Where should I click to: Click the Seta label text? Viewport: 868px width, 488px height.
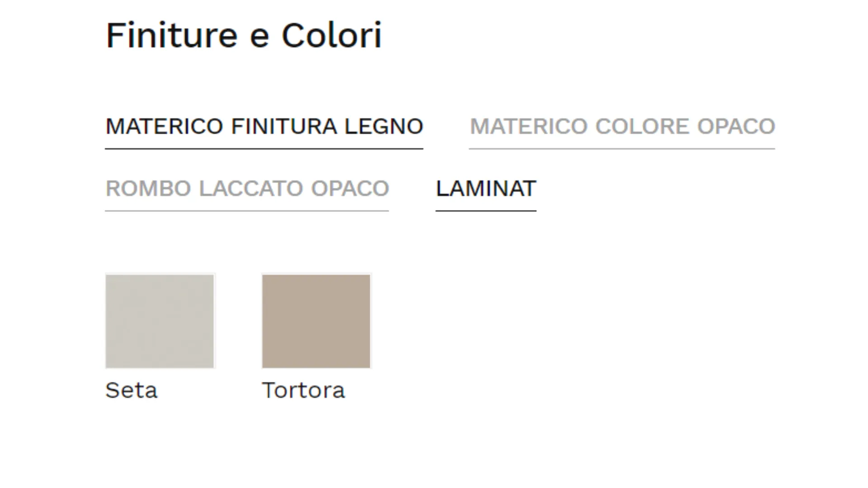tap(131, 390)
